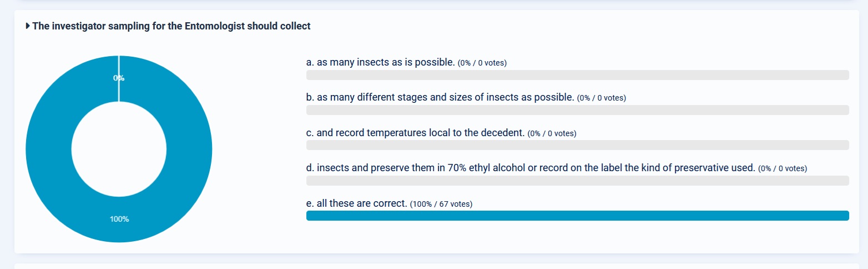Viewport: 868px width, 269px height.
Task: Click the vote count beside option a
Action: click(x=482, y=63)
